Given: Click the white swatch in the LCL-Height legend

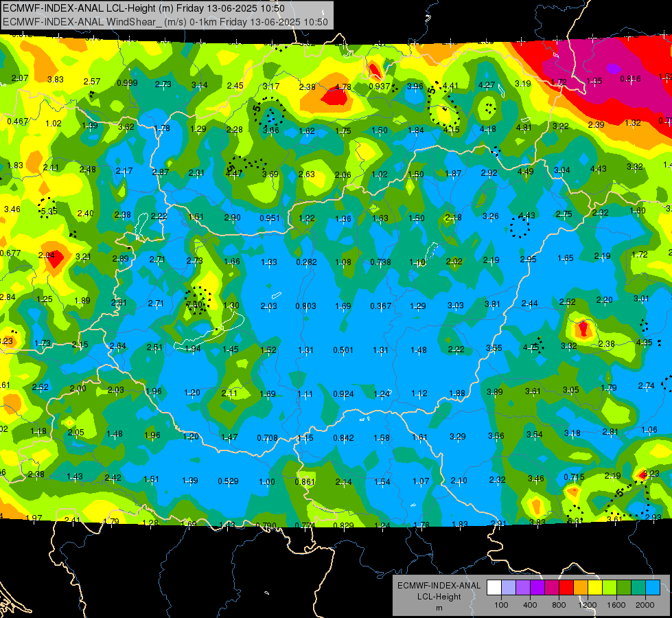Looking at the screenshot, I should tap(494, 588).
